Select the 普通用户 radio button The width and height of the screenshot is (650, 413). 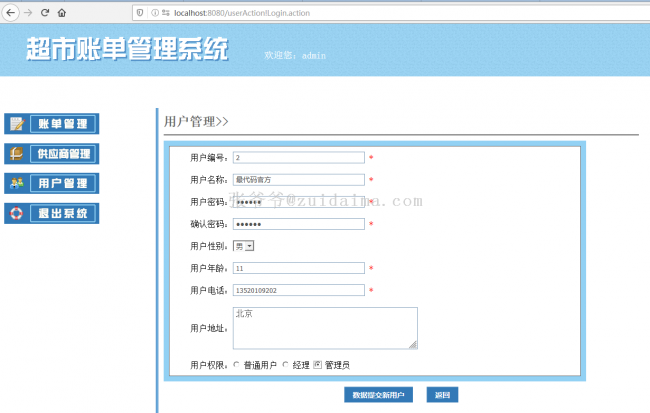click(236, 365)
